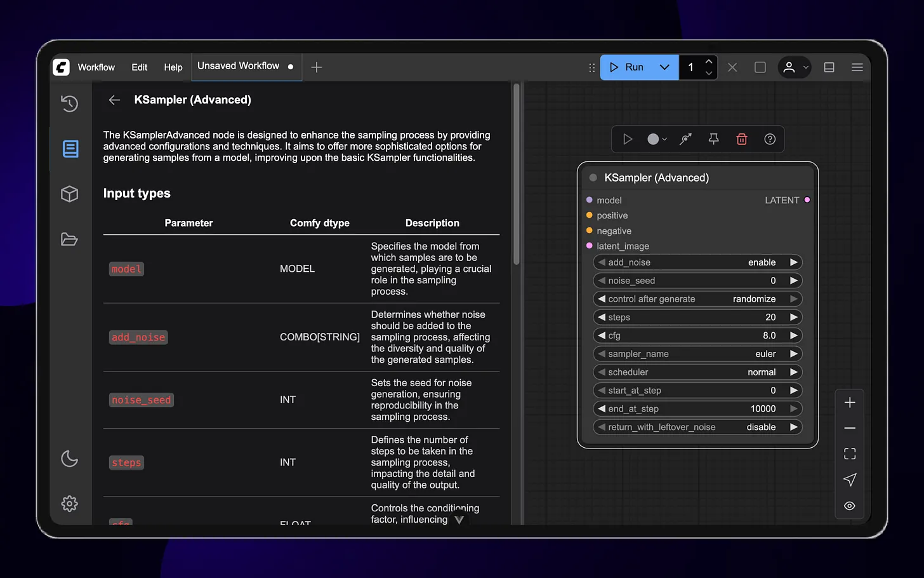
Task: Click the settings gear icon
Action: coord(70,504)
